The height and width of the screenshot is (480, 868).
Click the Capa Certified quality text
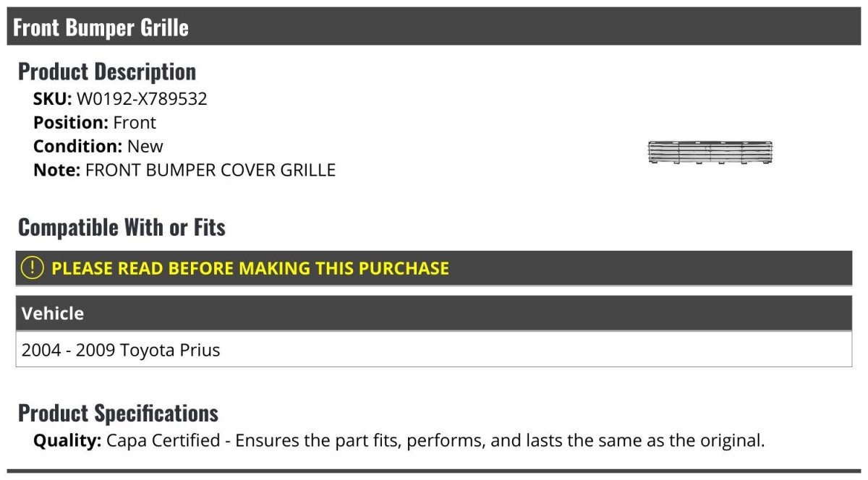[x=435, y=440]
